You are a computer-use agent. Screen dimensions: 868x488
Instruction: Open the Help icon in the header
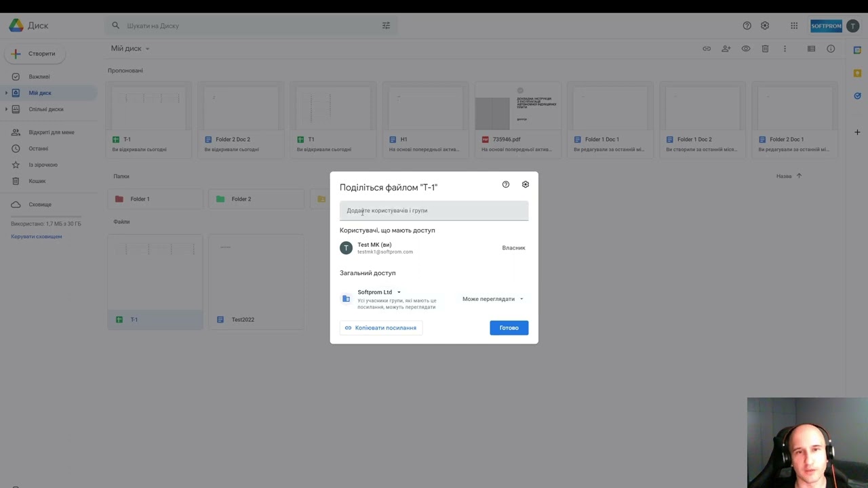[747, 26]
